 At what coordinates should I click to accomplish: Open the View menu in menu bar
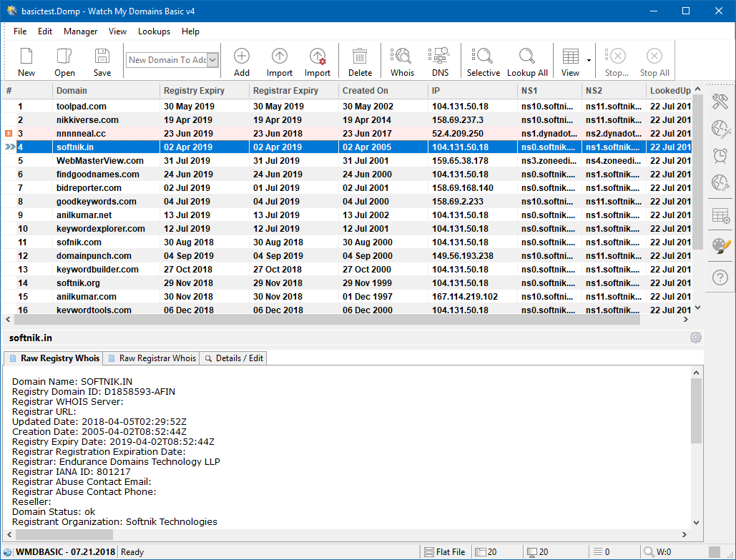pos(117,31)
